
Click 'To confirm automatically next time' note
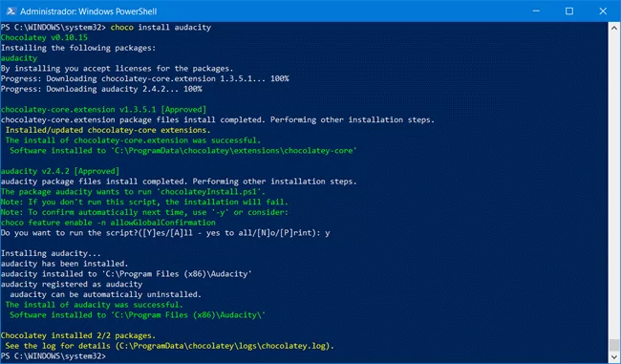pyautogui.click(x=144, y=213)
